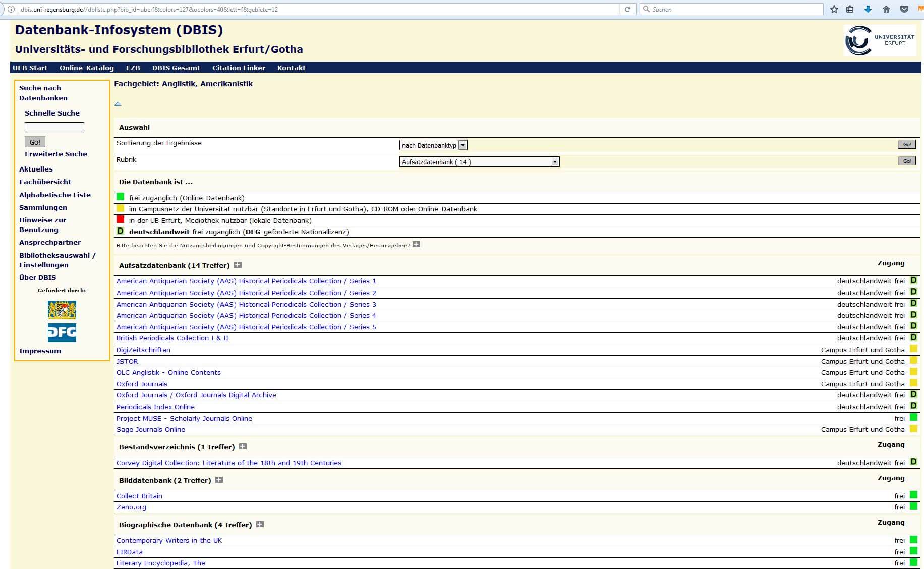
Task: Click the site info icon in address bar
Action: [11, 9]
